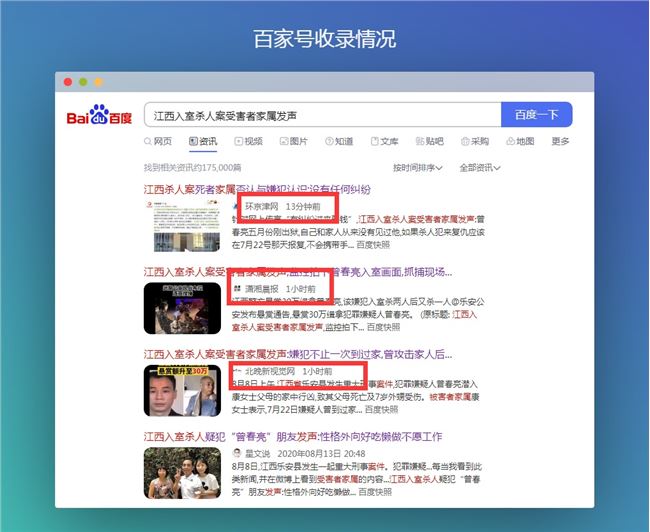
Task: Open the 更多 menu
Action: pos(560,141)
